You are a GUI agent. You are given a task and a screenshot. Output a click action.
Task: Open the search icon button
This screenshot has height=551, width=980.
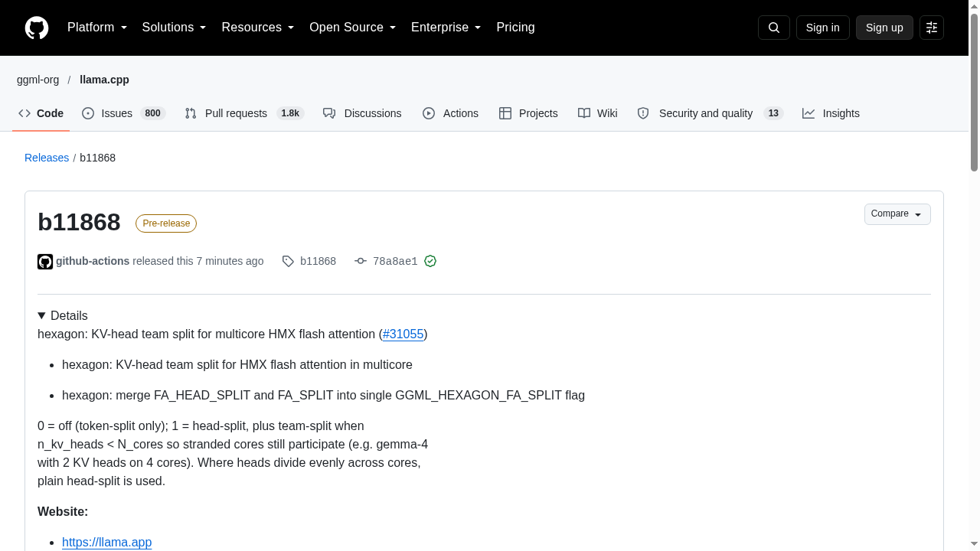(774, 28)
